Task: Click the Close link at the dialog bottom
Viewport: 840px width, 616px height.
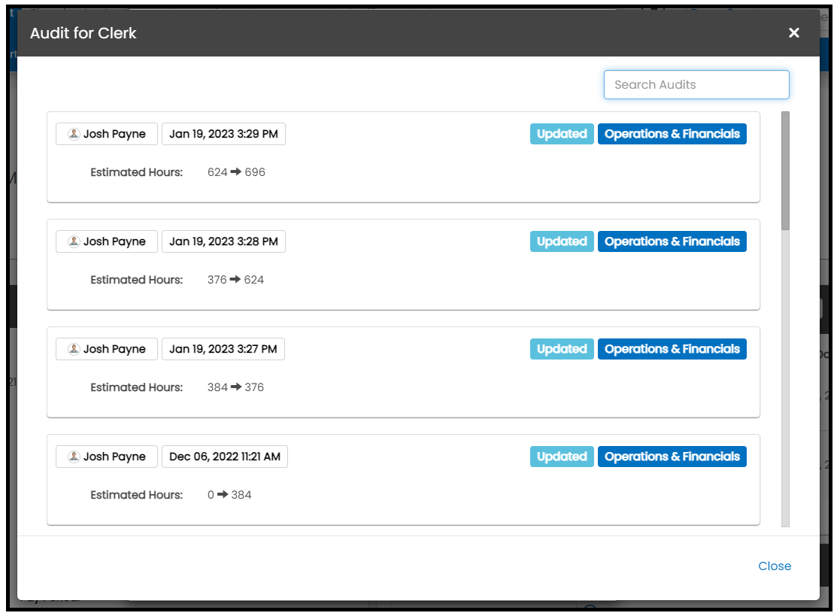Action: click(x=775, y=566)
